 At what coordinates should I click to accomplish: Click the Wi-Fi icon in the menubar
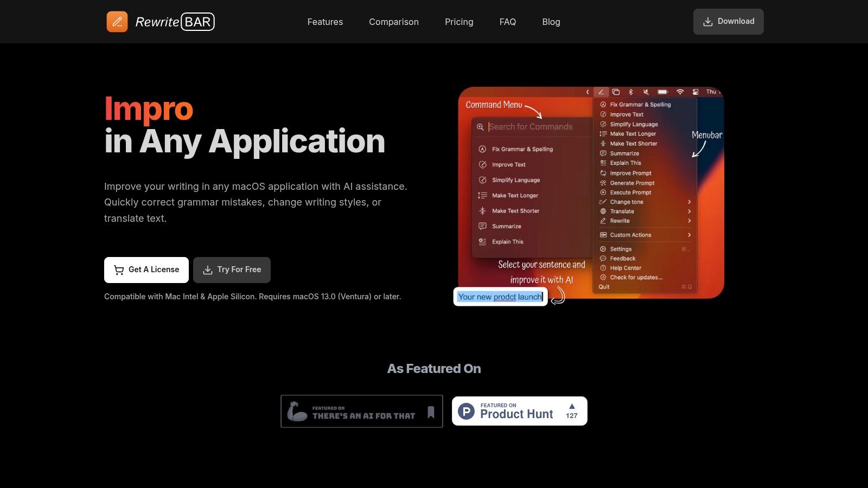(x=680, y=92)
